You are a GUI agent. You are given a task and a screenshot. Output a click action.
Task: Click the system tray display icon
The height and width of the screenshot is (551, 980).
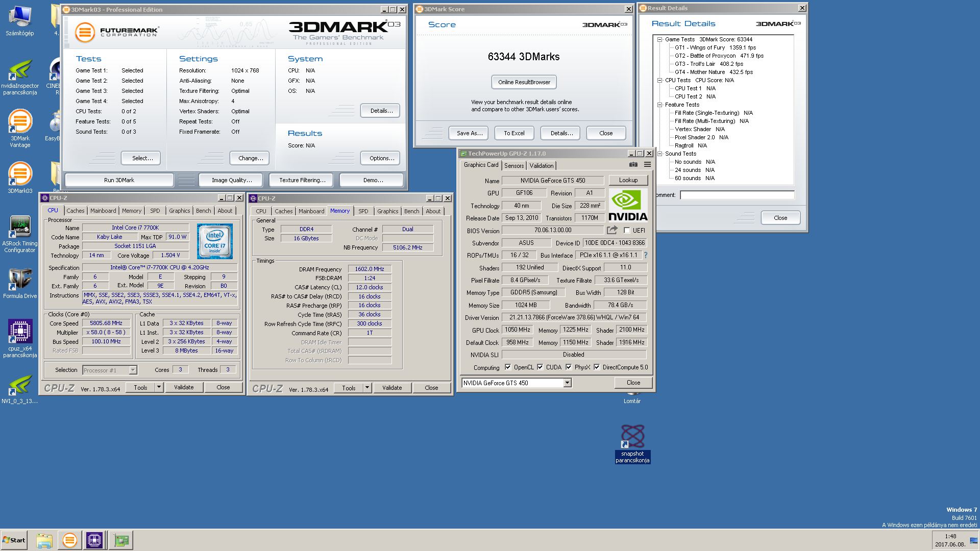click(x=974, y=540)
